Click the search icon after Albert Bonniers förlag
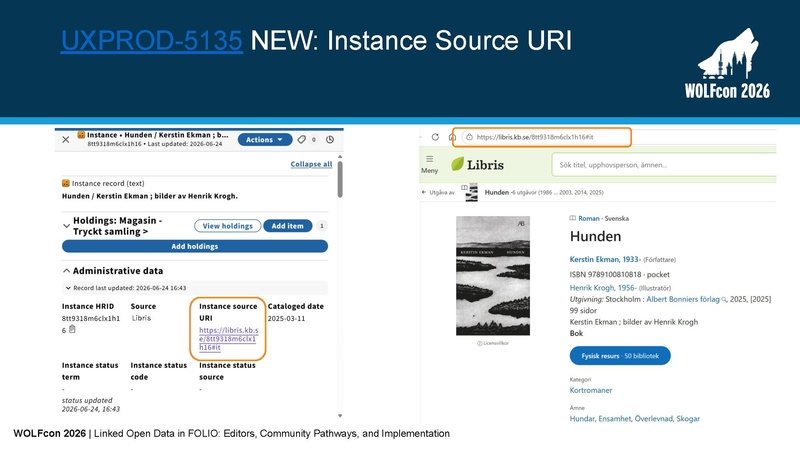Screen dimensions: 800x450 [x=724, y=300]
